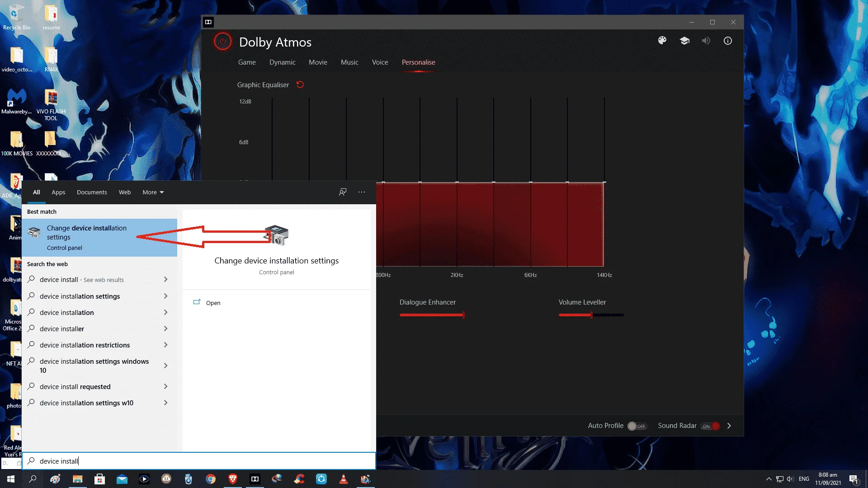Image resolution: width=868 pixels, height=488 pixels.
Task: Toggle the Sound Radar switch
Action: pos(710,426)
